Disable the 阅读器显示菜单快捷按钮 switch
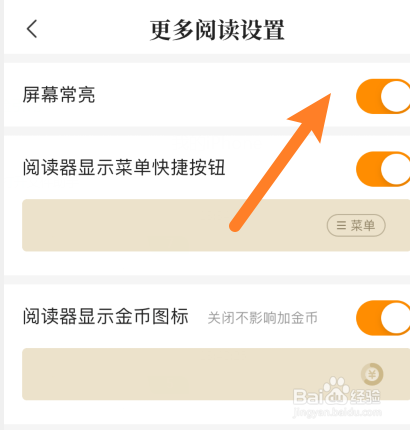410x430 pixels. 383,169
